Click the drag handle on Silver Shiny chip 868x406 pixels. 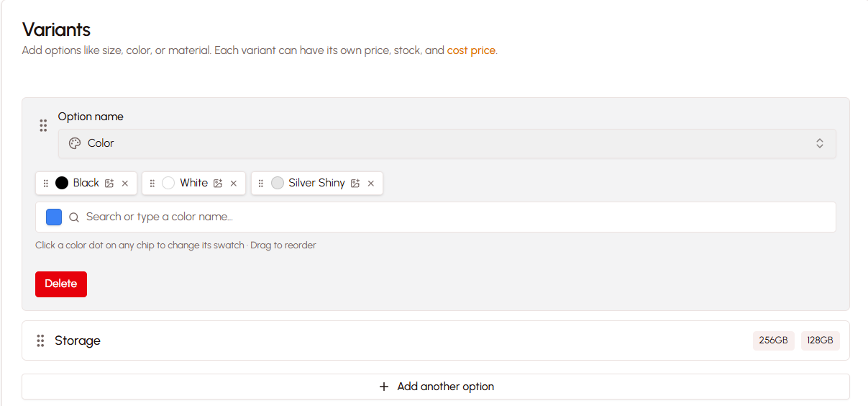[x=261, y=184]
